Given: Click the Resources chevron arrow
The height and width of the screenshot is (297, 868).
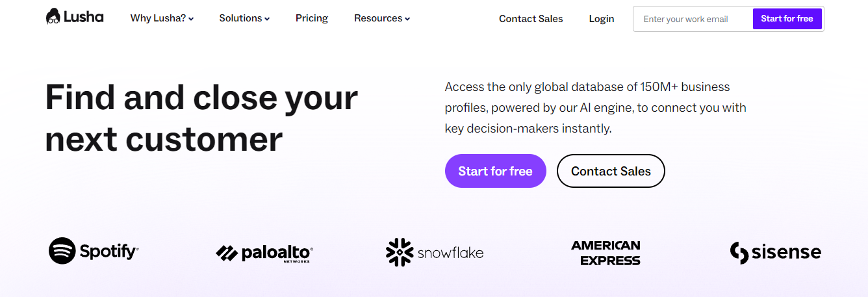Looking at the screenshot, I should (407, 19).
